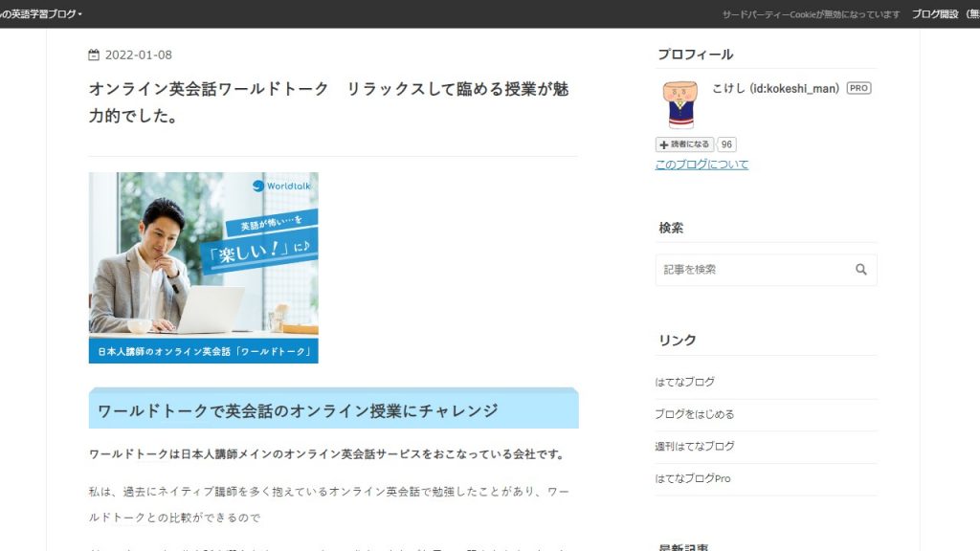Click the 2022-01-08 date link
The image size is (980, 551).
tap(138, 55)
